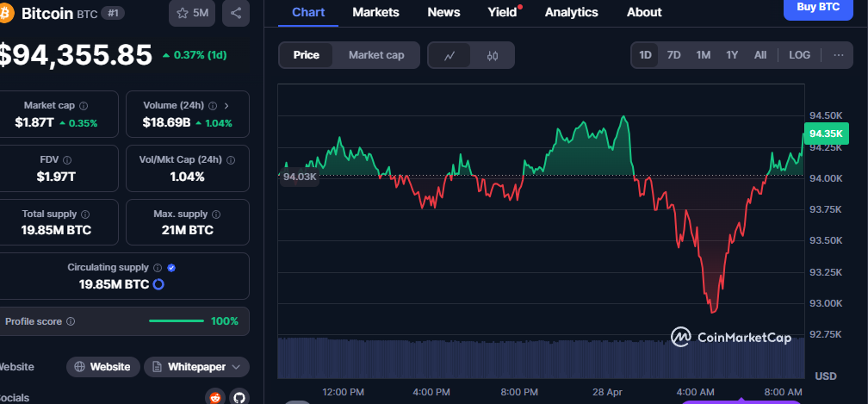The width and height of the screenshot is (868, 404).
Task: Show Total supply info icon
Action: click(x=85, y=214)
